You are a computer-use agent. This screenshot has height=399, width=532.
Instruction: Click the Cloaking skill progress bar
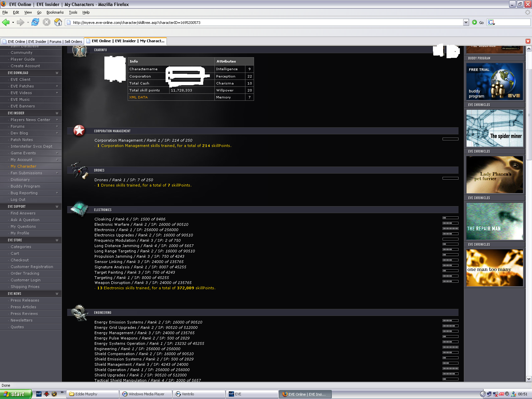click(x=451, y=218)
